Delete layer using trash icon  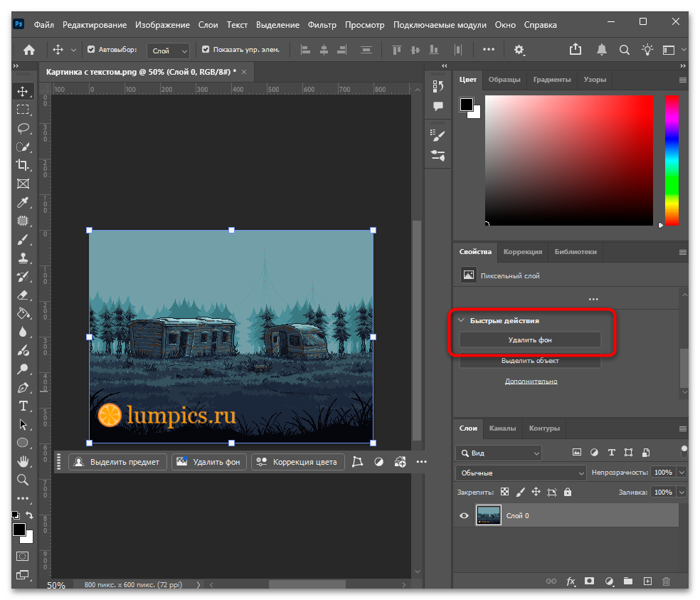[x=666, y=581]
